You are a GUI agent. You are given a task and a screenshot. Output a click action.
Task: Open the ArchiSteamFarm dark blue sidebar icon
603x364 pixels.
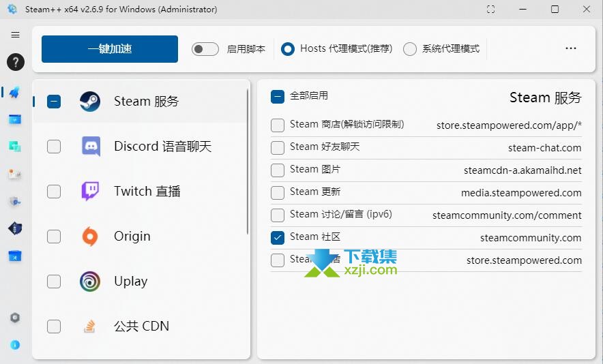(x=15, y=229)
